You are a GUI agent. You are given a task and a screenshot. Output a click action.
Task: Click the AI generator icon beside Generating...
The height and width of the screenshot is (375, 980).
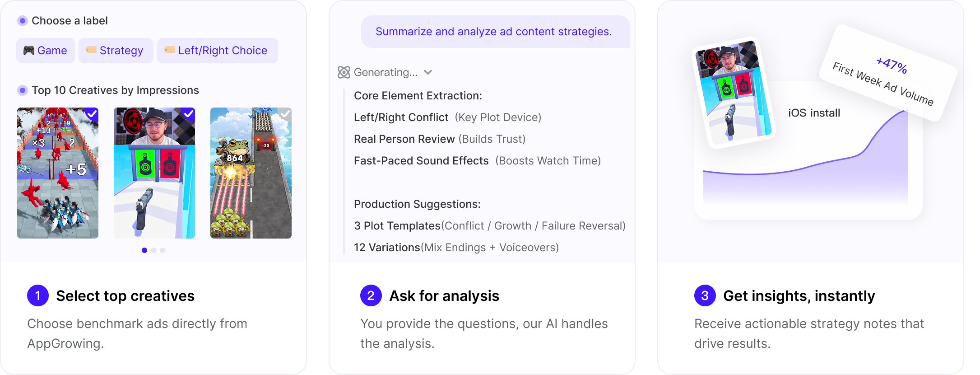pos(344,72)
